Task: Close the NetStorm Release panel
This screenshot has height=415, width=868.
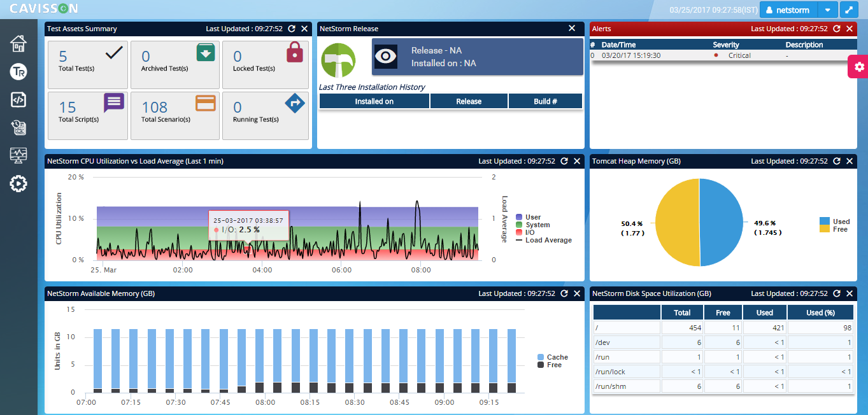Action: click(572, 29)
